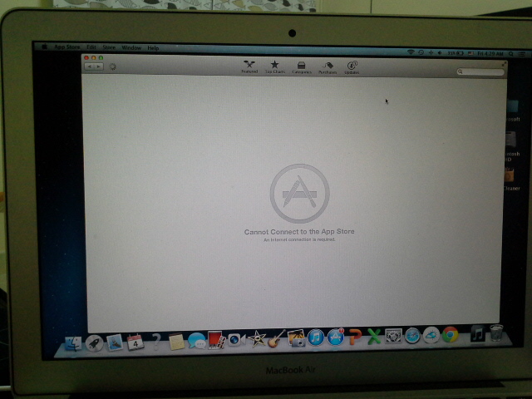This screenshot has height=399, width=532.
Task: Click the clock showing Fri 4:29 AM
Action: point(490,53)
